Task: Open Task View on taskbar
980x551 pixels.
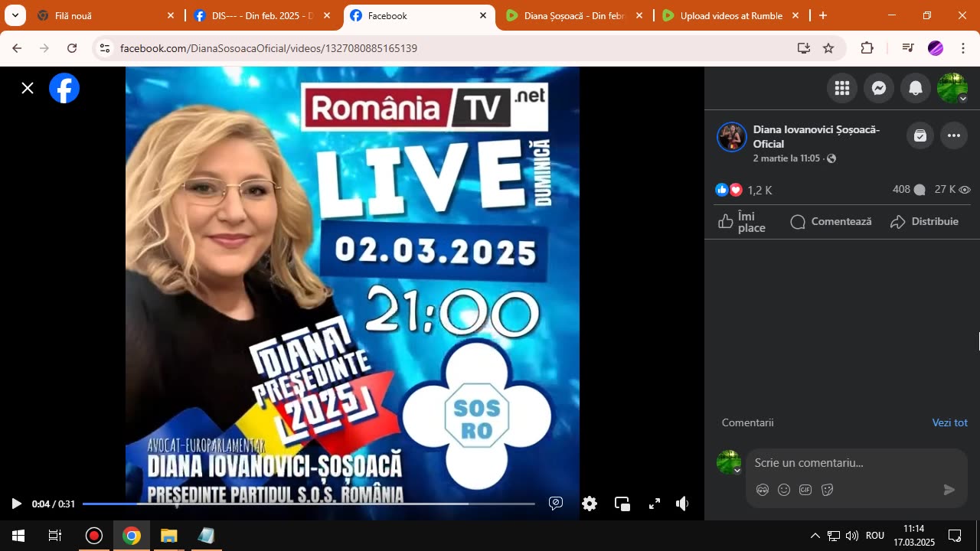Action: coord(55,536)
